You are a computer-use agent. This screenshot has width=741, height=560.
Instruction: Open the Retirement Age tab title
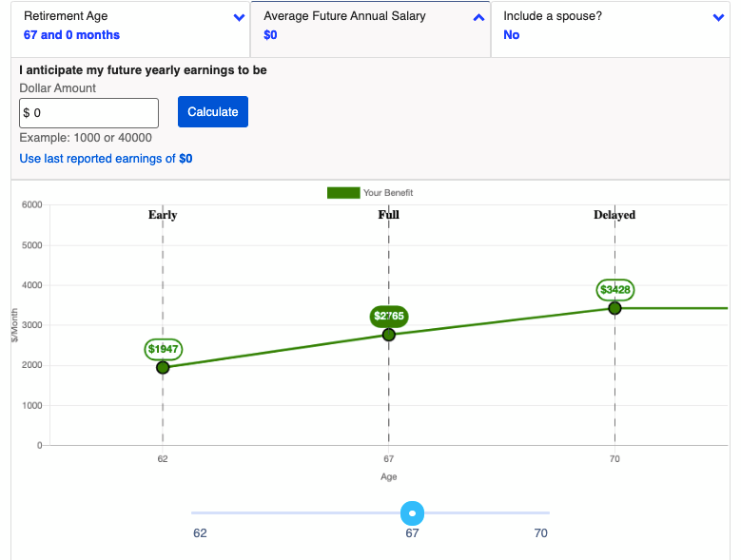(66, 16)
